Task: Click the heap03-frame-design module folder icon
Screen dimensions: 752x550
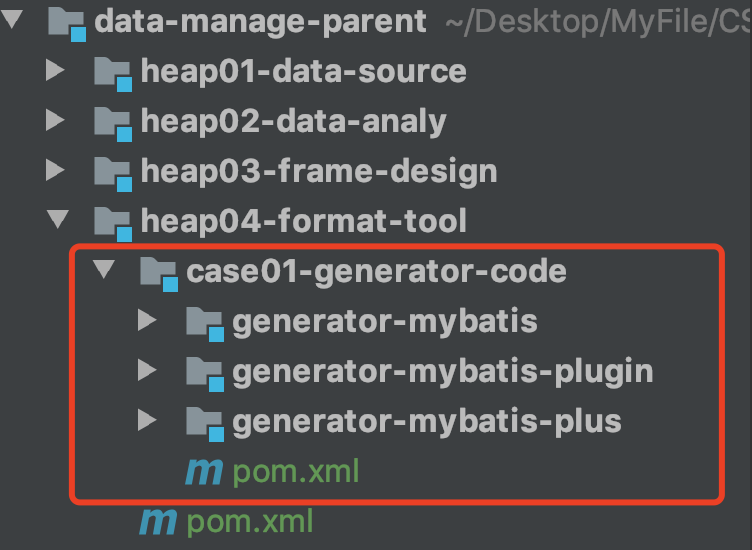Action: tap(112, 172)
